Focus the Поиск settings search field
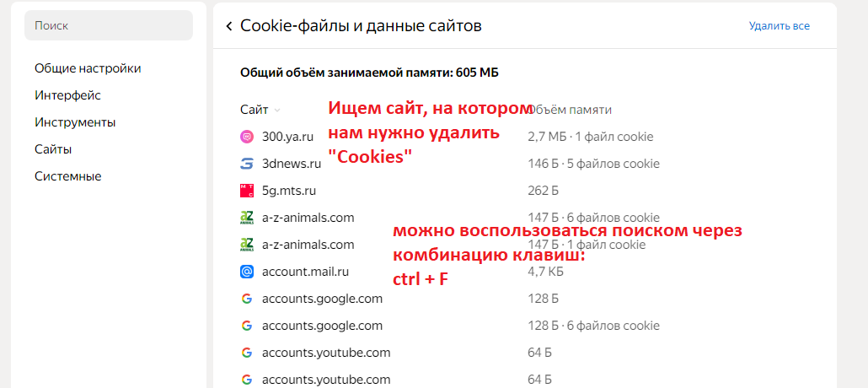 tap(109, 25)
